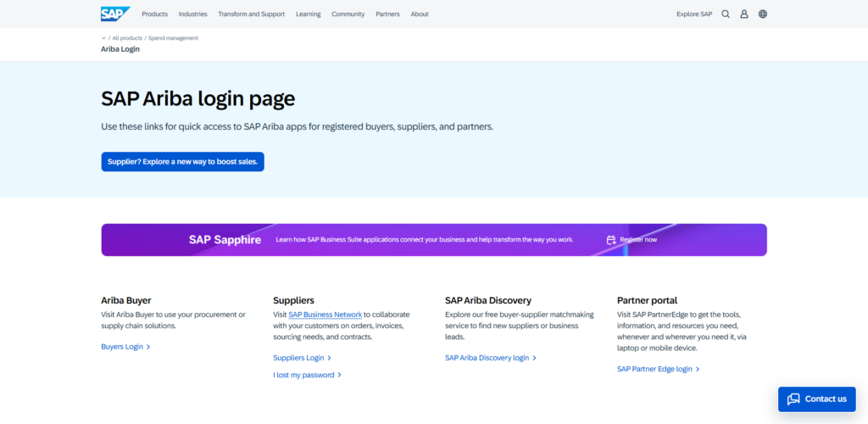Click Explore SAP in the header
Viewport: 868px width, 424px height.
tap(694, 14)
